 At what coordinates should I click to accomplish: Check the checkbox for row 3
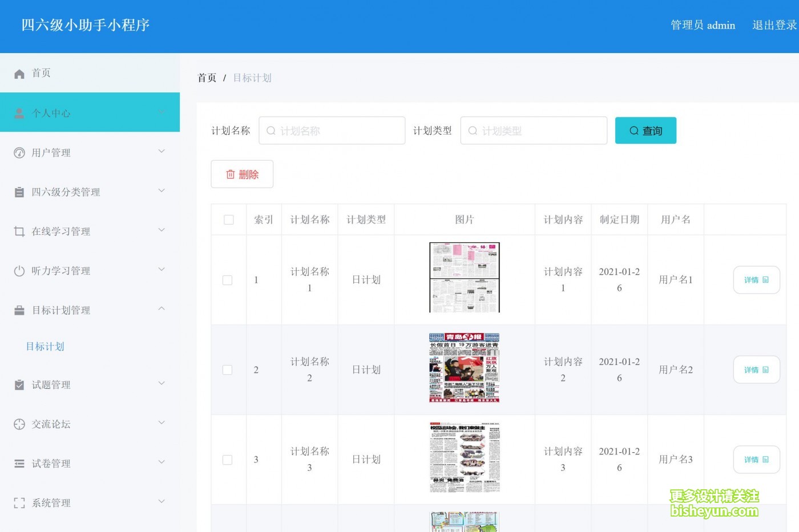pos(227,460)
